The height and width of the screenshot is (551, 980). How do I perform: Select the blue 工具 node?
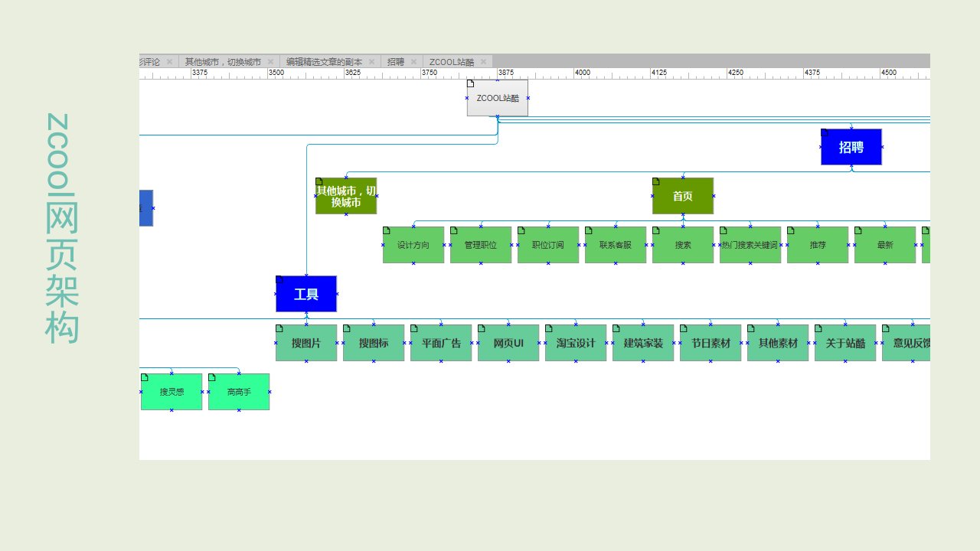(x=306, y=294)
